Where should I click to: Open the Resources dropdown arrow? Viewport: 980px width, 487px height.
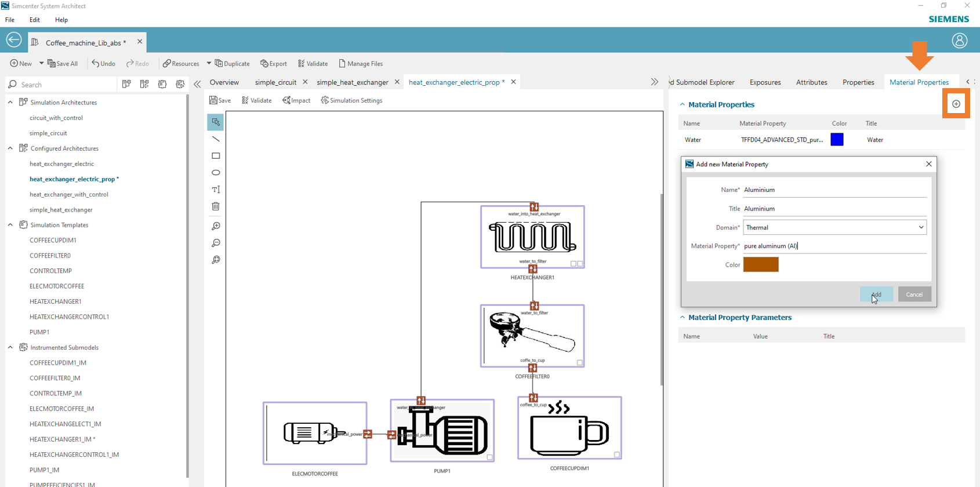209,63
